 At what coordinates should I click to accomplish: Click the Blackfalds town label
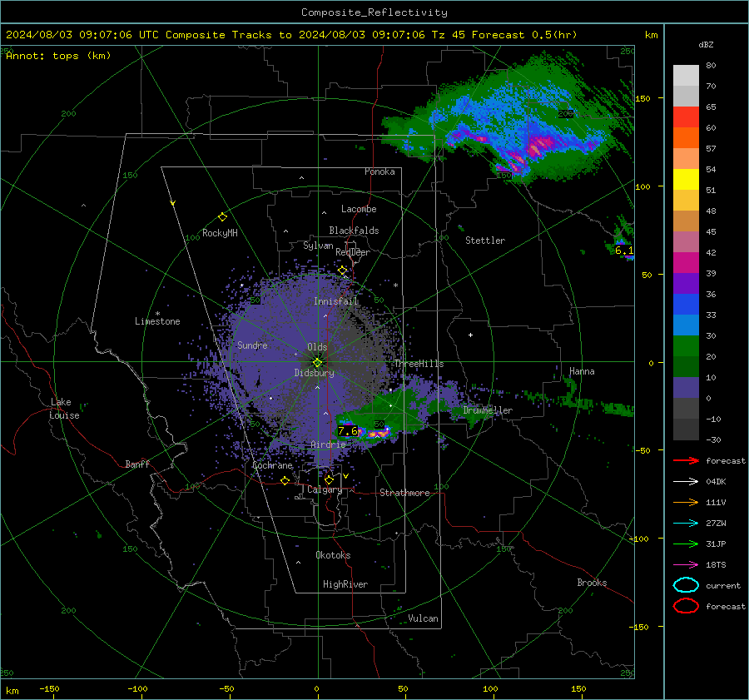coord(354,231)
